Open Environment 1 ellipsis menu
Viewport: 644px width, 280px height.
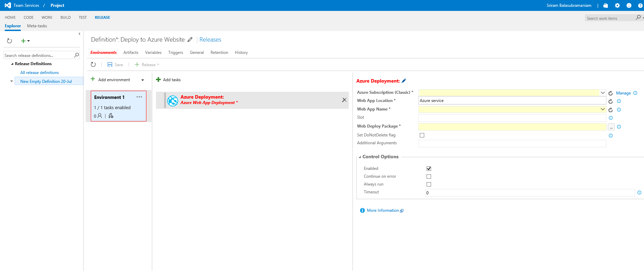pyautogui.click(x=139, y=97)
